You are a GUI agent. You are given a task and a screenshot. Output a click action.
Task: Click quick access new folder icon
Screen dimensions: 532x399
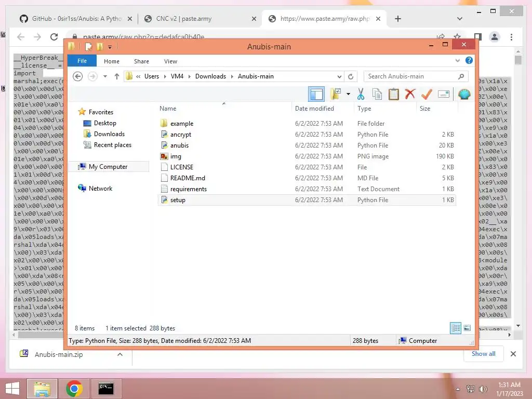pos(100,46)
